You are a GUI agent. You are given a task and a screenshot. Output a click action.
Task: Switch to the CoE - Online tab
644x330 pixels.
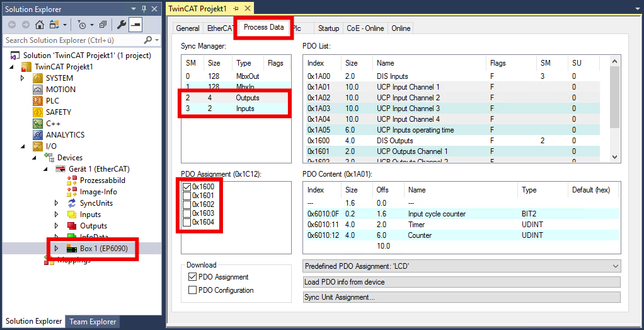point(365,28)
